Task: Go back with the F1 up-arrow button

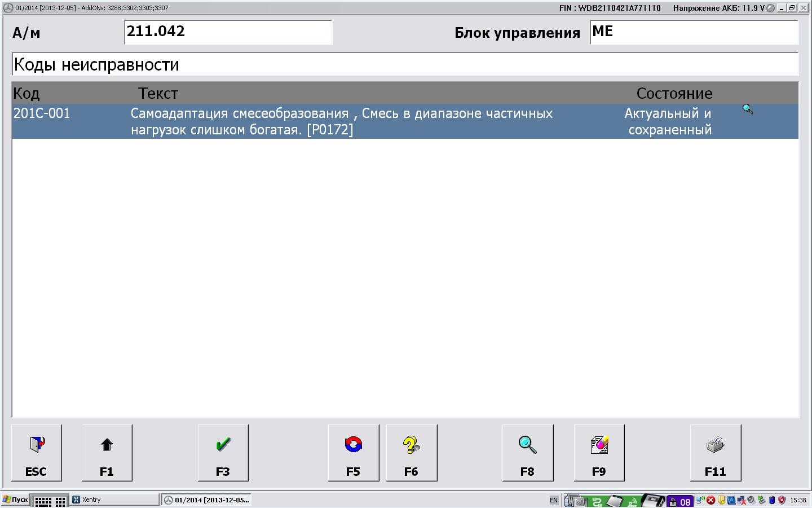Action: point(107,453)
